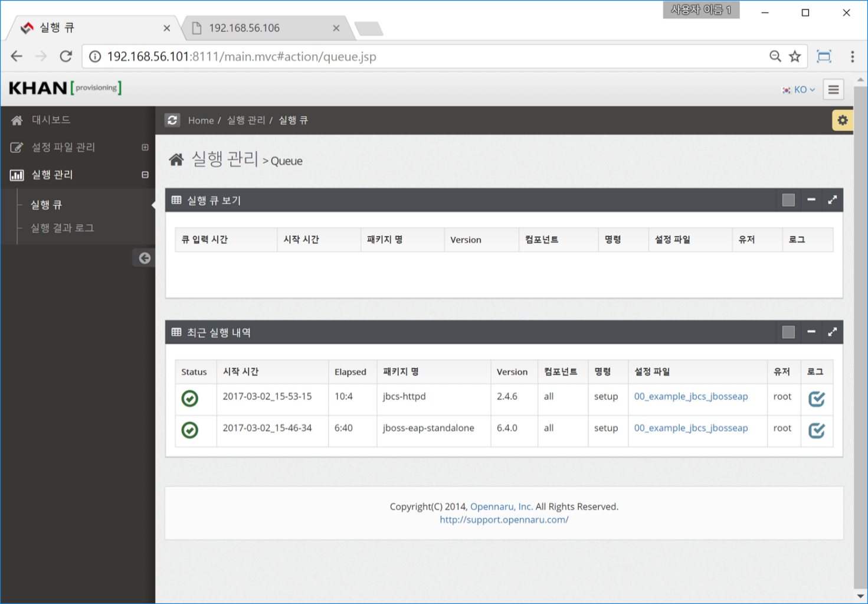868x604 pixels.
Task: Fullscreen the 최근 실행 내역 panel
Action: [832, 332]
